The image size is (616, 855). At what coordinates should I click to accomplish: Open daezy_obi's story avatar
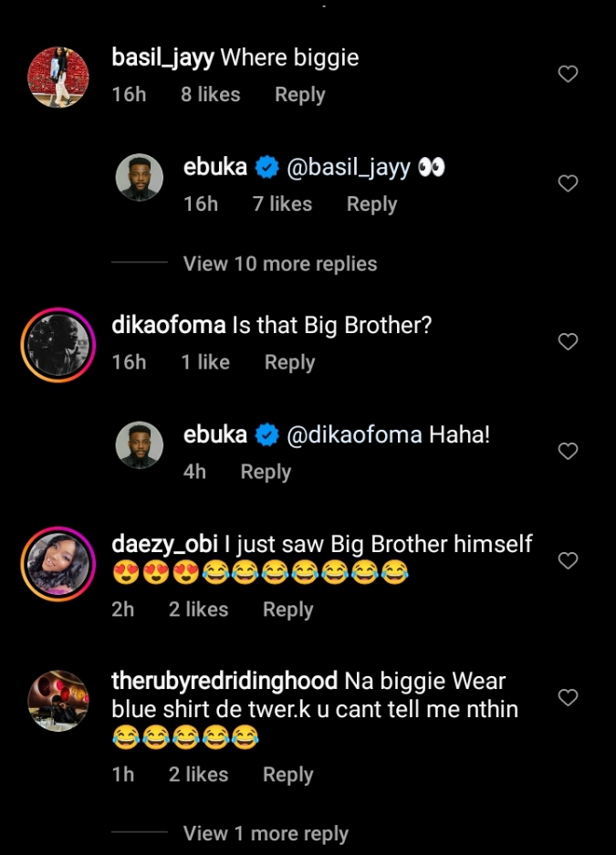pyautogui.click(x=59, y=564)
